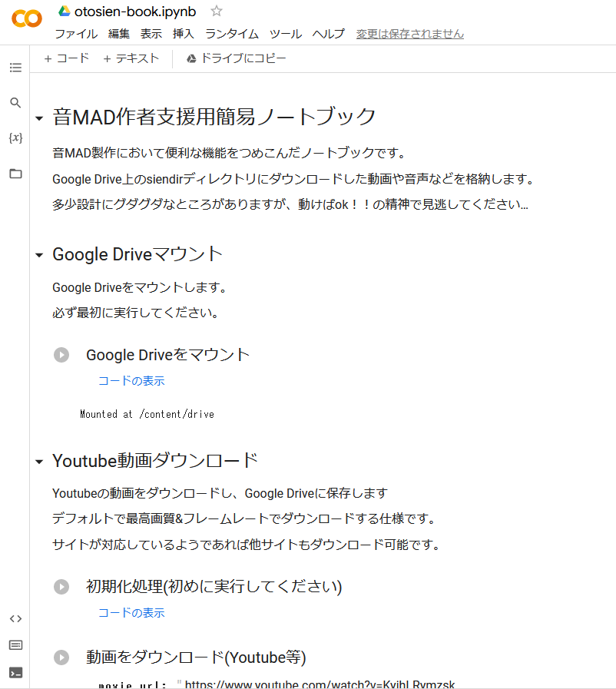Click the line starting サイトが対応している
The width and height of the screenshot is (616, 689).
[x=246, y=545]
